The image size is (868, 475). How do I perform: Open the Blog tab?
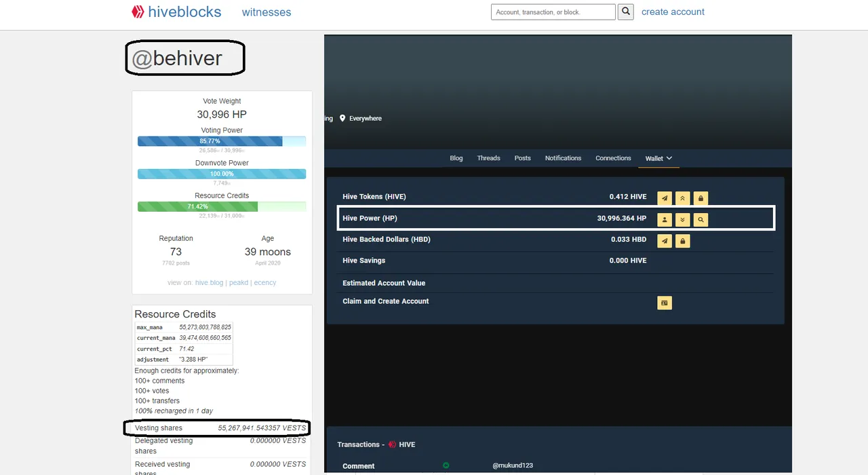(456, 158)
